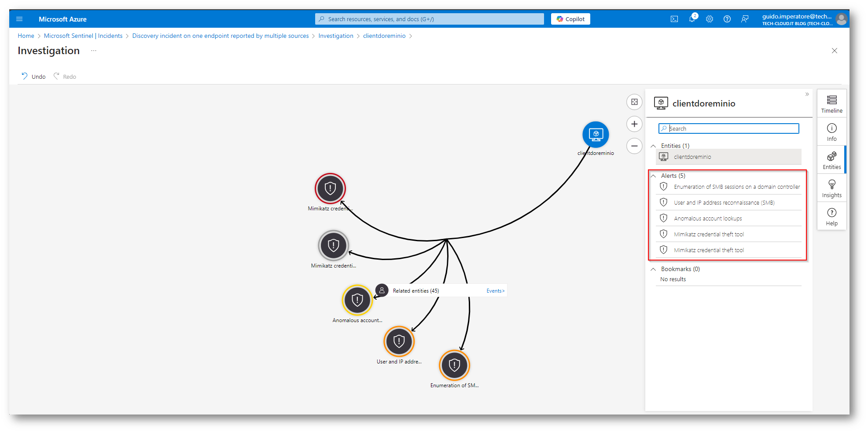Select the last Mimikatz credential theft alert

point(728,250)
